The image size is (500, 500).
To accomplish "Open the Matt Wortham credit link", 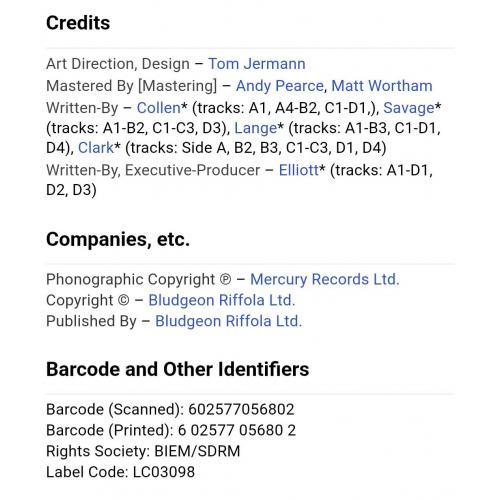I will pos(382,86).
